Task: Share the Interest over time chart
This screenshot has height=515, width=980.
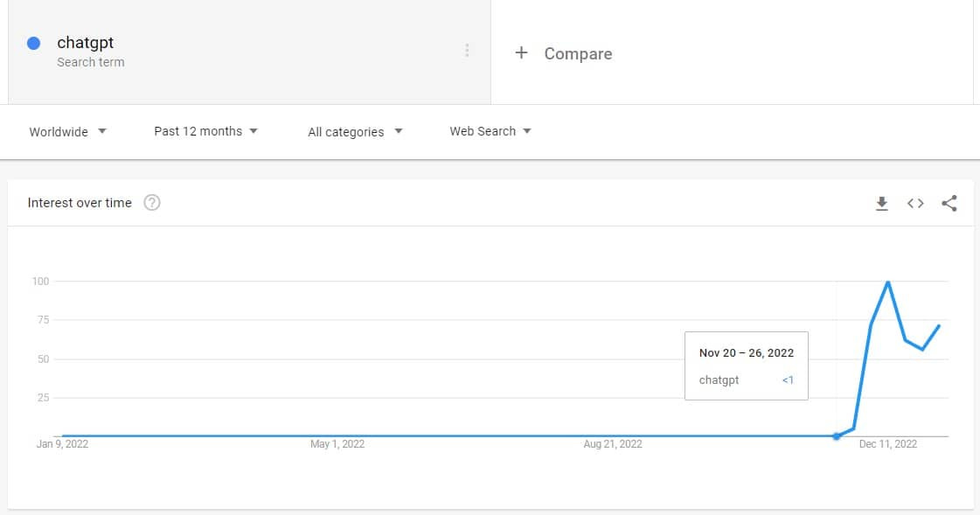Action: pyautogui.click(x=949, y=203)
